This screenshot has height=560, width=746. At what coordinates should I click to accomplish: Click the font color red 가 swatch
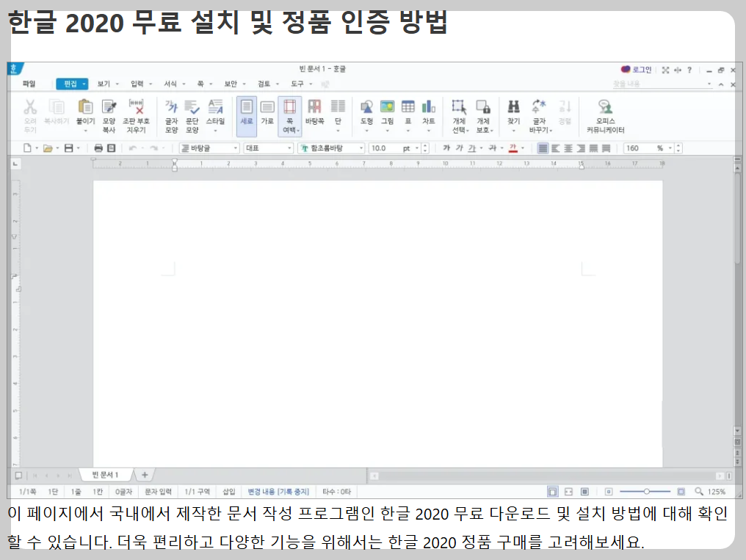(x=513, y=148)
